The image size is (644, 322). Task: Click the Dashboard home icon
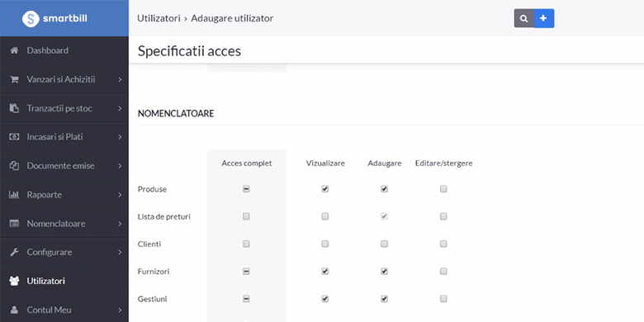point(14,50)
